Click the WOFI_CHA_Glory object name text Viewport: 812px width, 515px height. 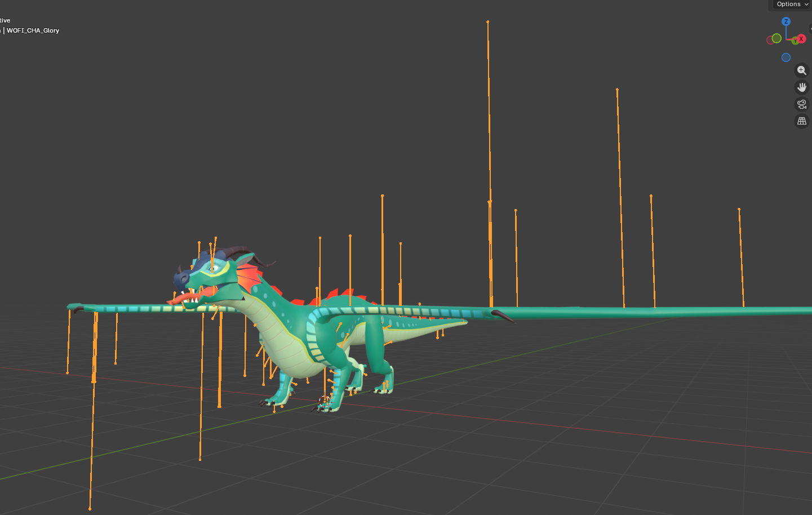coord(33,30)
